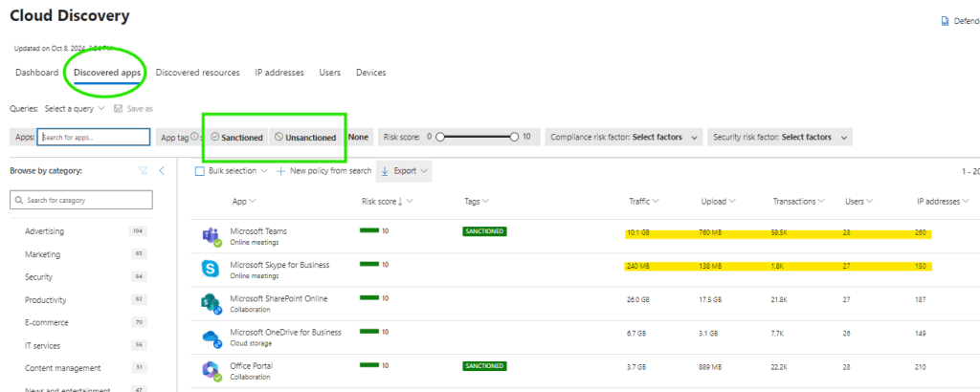Sort by the Users column header
Image resolution: width=980 pixels, height=392 pixels.
pyautogui.click(x=858, y=202)
